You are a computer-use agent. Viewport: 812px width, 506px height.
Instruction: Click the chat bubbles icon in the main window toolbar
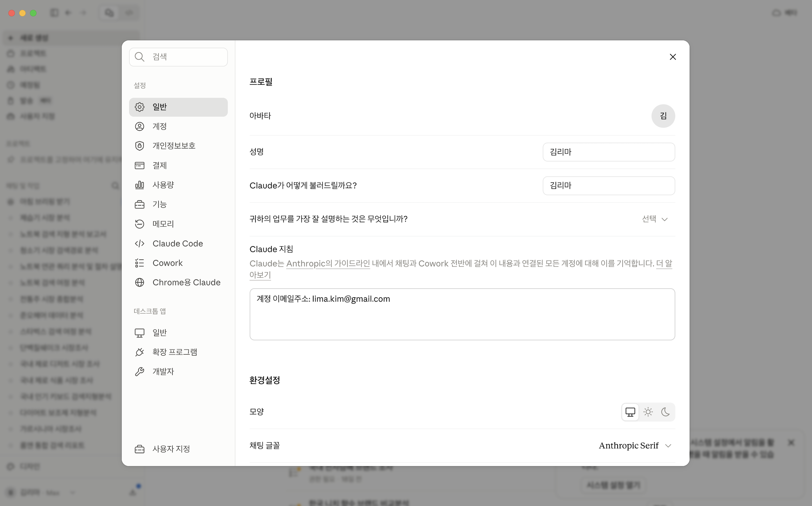tap(109, 13)
